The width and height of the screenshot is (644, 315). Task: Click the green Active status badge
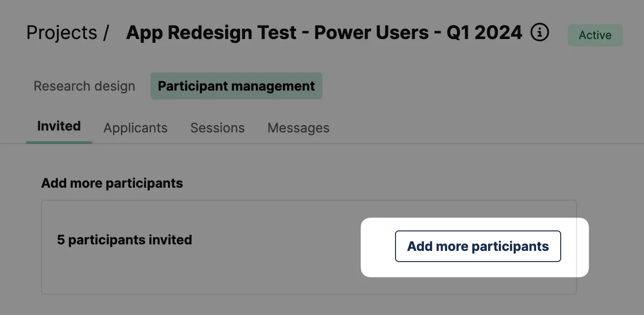(x=595, y=35)
